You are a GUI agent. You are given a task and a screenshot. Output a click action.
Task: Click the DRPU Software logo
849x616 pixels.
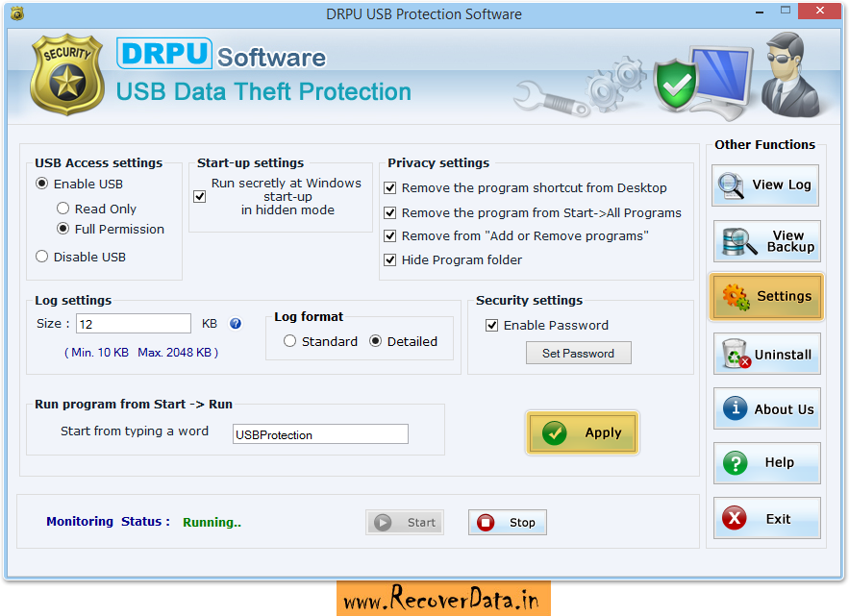(221, 54)
